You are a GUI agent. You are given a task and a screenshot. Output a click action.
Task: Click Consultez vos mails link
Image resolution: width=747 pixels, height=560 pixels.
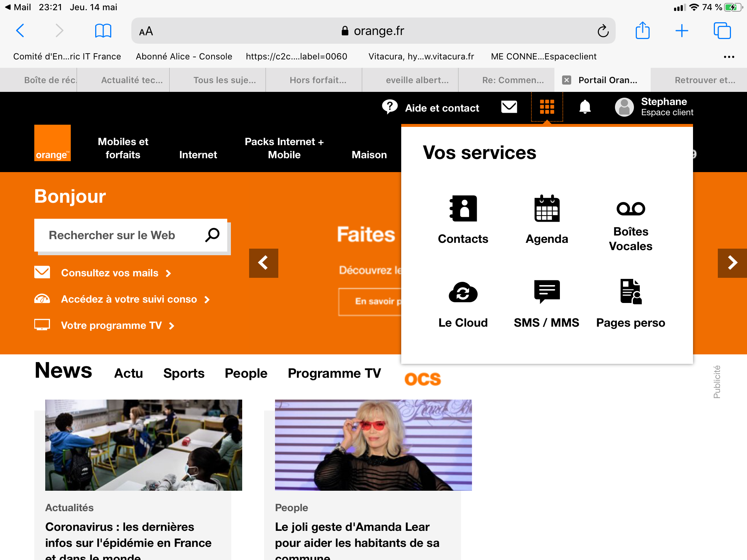(x=109, y=273)
